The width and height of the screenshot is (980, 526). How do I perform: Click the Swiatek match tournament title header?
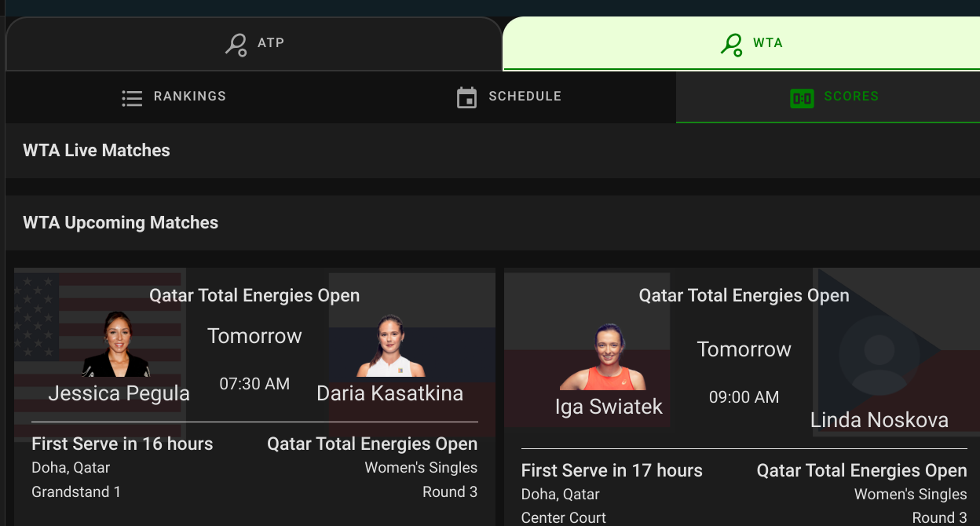(x=744, y=296)
